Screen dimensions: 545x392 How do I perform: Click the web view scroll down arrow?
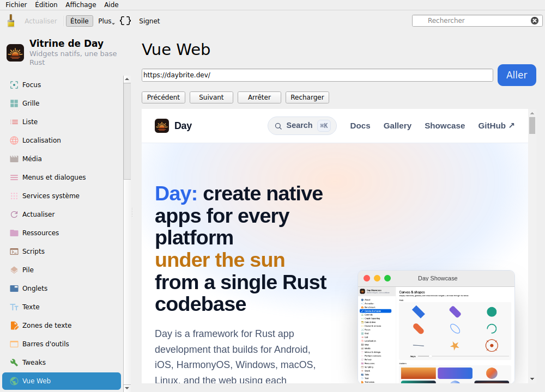click(532, 379)
